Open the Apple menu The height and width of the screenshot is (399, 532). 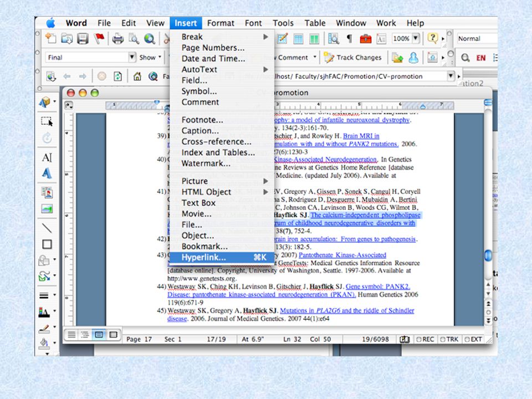[x=50, y=23]
